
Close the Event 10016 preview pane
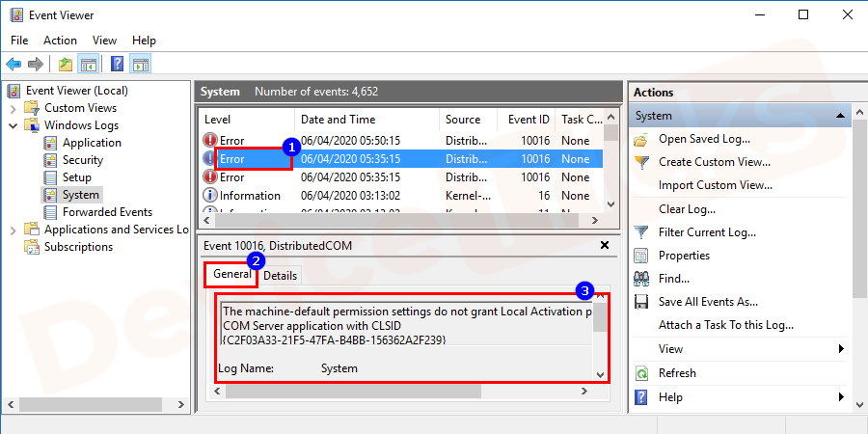605,245
